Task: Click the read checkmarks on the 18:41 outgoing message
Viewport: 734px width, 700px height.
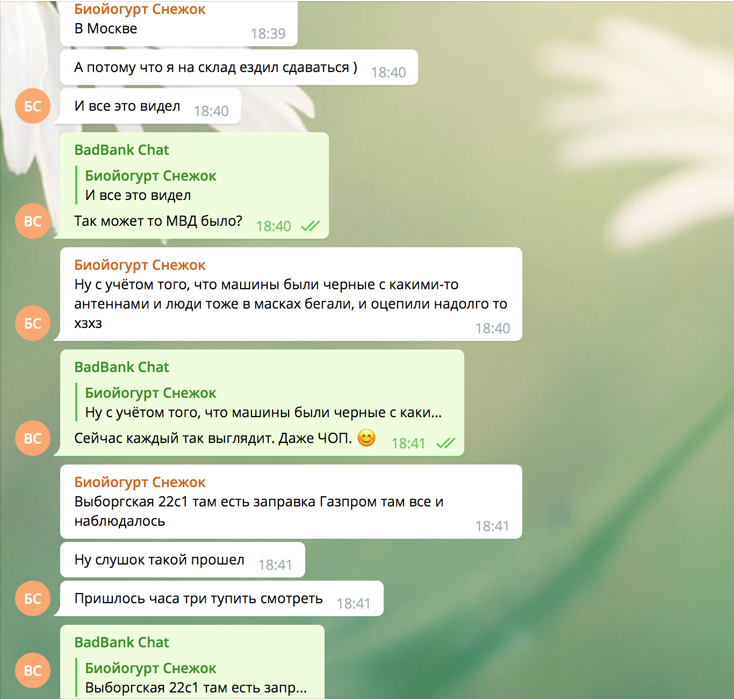Action: point(446,444)
